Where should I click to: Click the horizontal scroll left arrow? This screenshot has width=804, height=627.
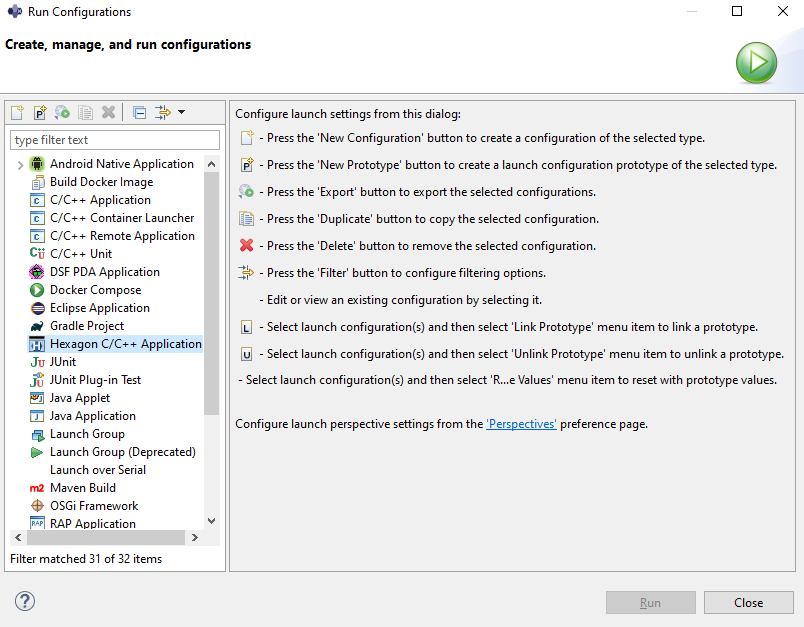pos(18,537)
